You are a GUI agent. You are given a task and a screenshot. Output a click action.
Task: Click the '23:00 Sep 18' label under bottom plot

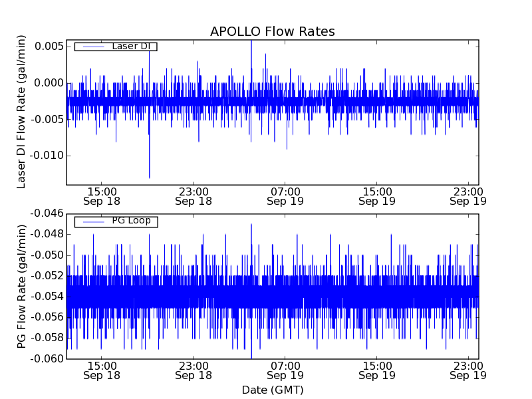click(194, 371)
